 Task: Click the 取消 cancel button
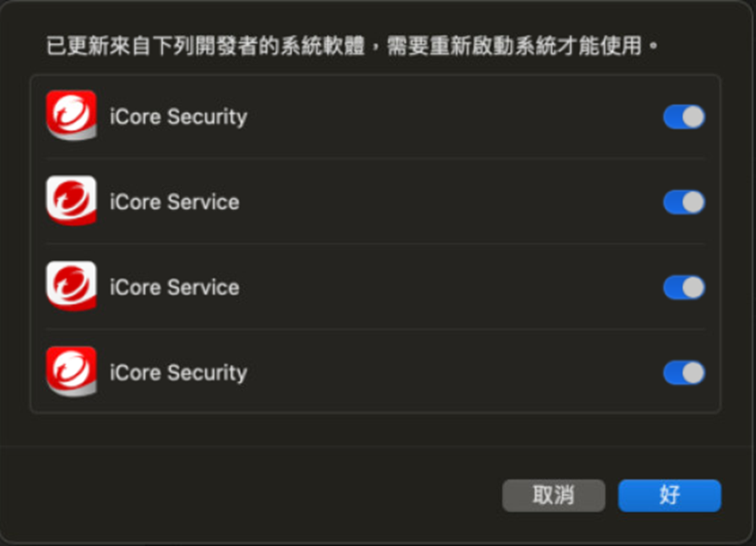pos(554,496)
